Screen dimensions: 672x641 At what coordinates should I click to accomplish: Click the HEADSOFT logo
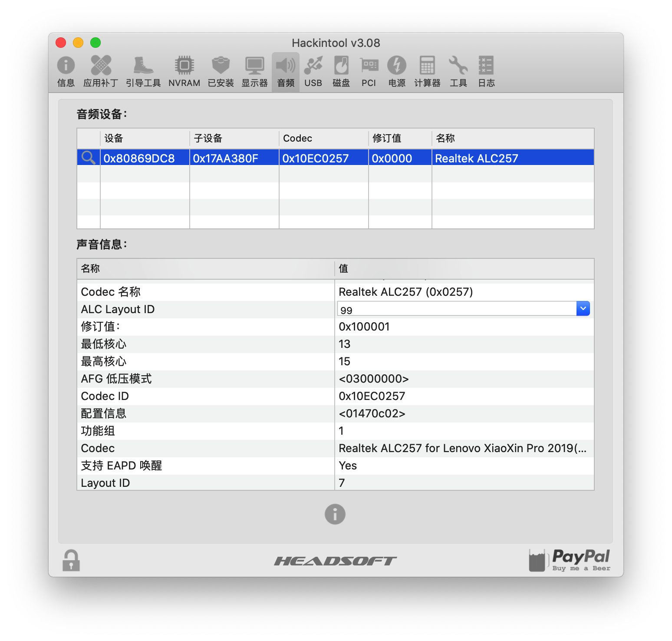(336, 561)
